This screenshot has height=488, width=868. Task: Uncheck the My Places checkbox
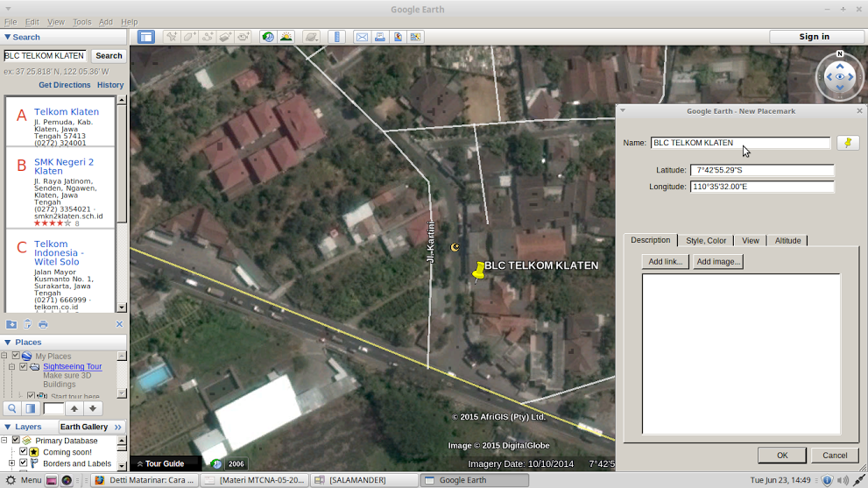(16, 356)
